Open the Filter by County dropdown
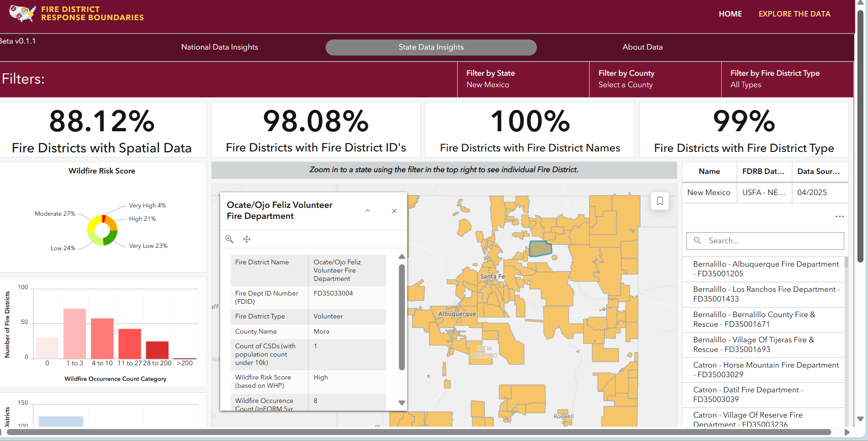This screenshot has height=441, width=868. pyautogui.click(x=655, y=79)
